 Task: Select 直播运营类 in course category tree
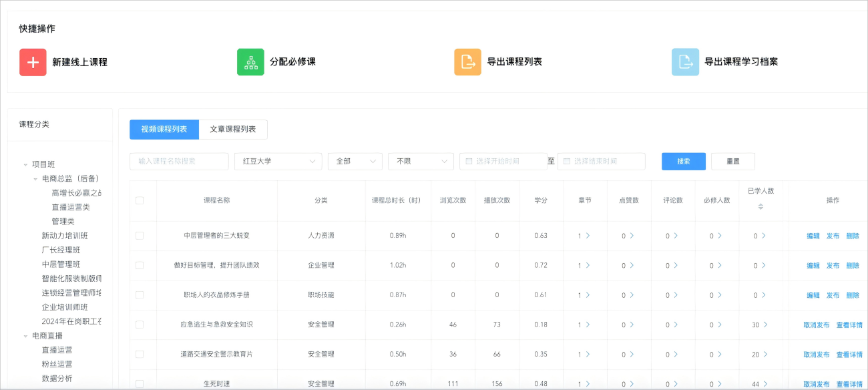(71, 207)
